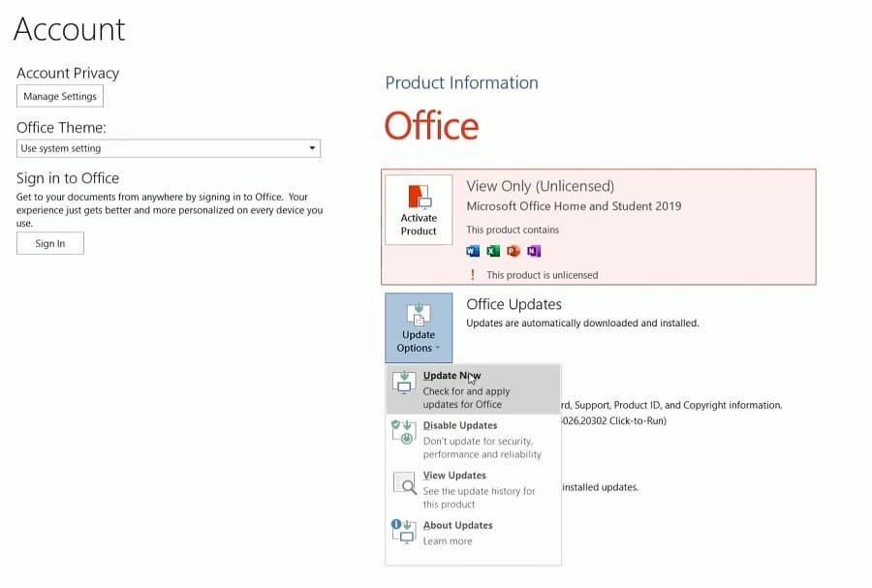
Task: Click the Excel app icon
Action: [493, 251]
